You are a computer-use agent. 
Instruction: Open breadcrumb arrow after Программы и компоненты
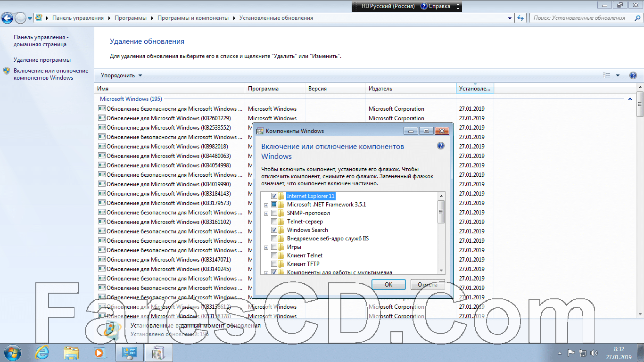click(x=234, y=18)
